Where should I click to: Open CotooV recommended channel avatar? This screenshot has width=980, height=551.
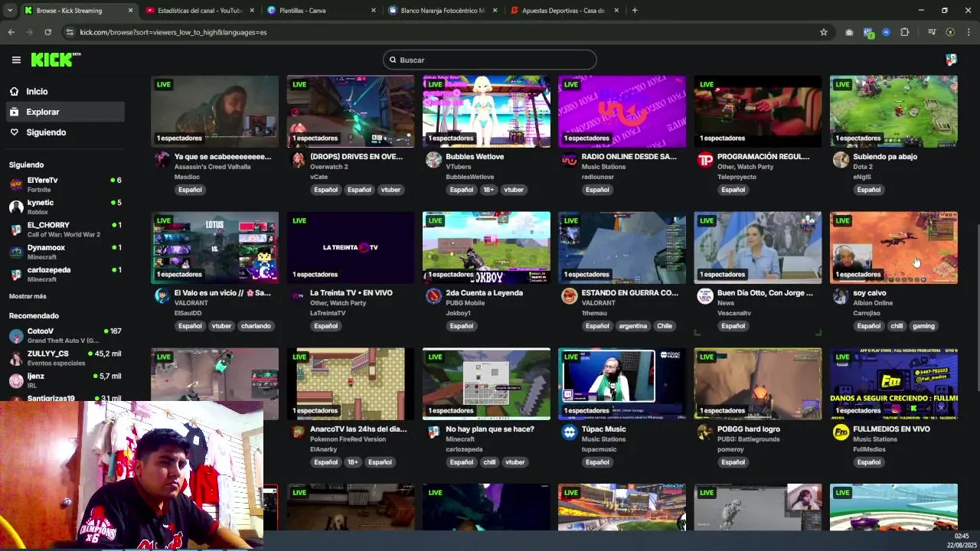(x=16, y=335)
